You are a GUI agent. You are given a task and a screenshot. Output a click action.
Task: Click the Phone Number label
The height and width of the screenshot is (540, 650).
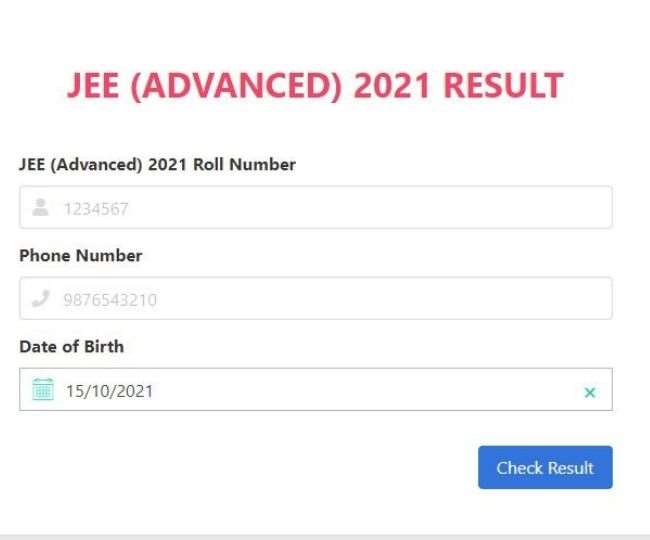click(x=81, y=255)
